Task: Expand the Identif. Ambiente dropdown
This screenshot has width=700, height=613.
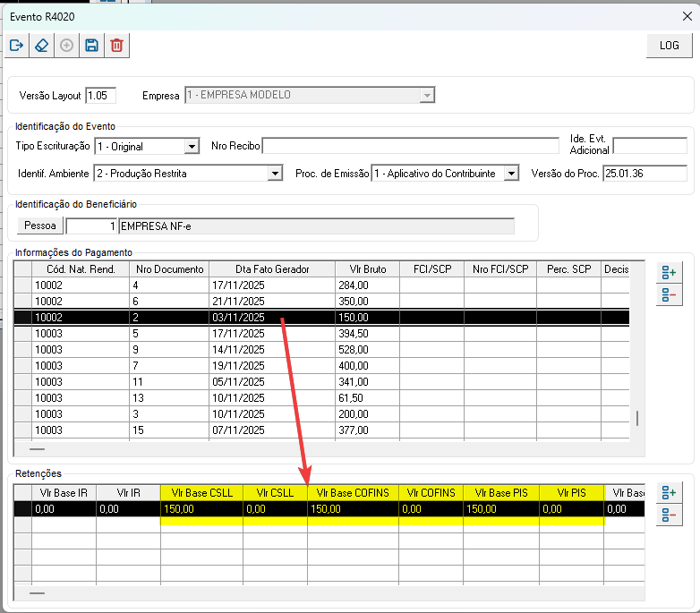Action: (275, 173)
